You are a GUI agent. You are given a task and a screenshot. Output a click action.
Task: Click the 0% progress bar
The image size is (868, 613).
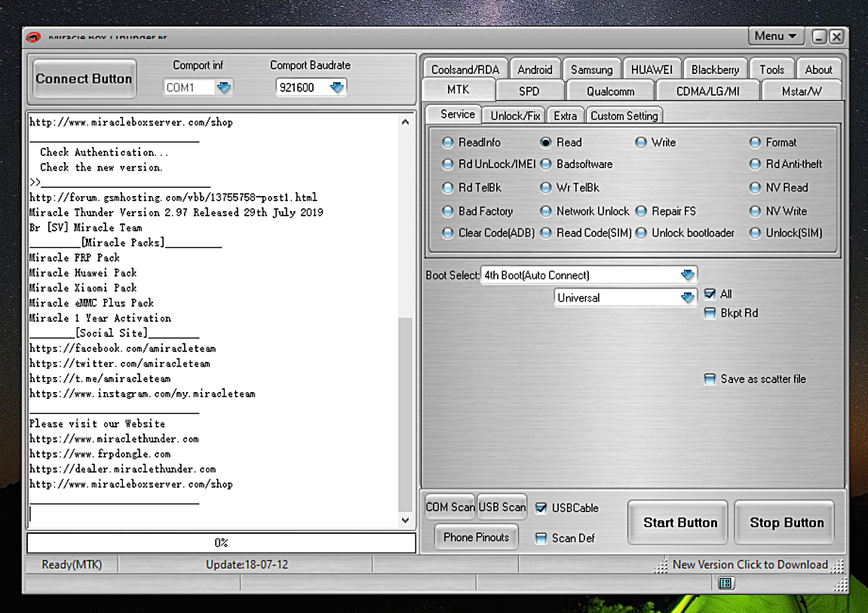[221, 543]
